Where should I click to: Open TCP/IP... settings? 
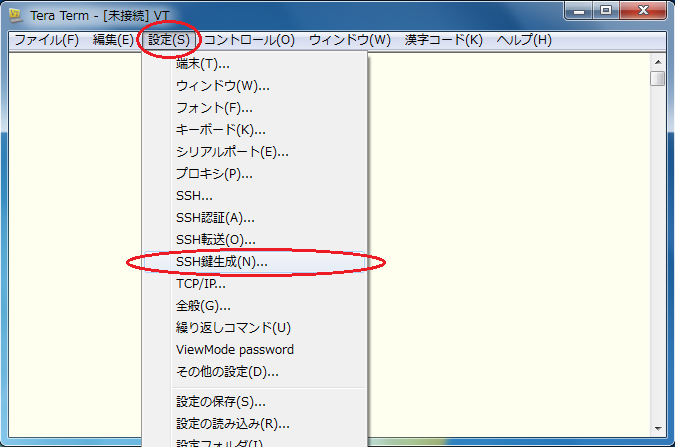200,284
